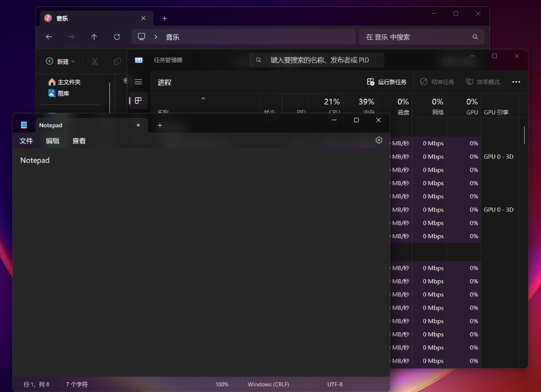Image resolution: width=541 pixels, height=392 pixels.
Task: Select the Processes page icon in Task Manager sidebar
Action: pos(138,101)
